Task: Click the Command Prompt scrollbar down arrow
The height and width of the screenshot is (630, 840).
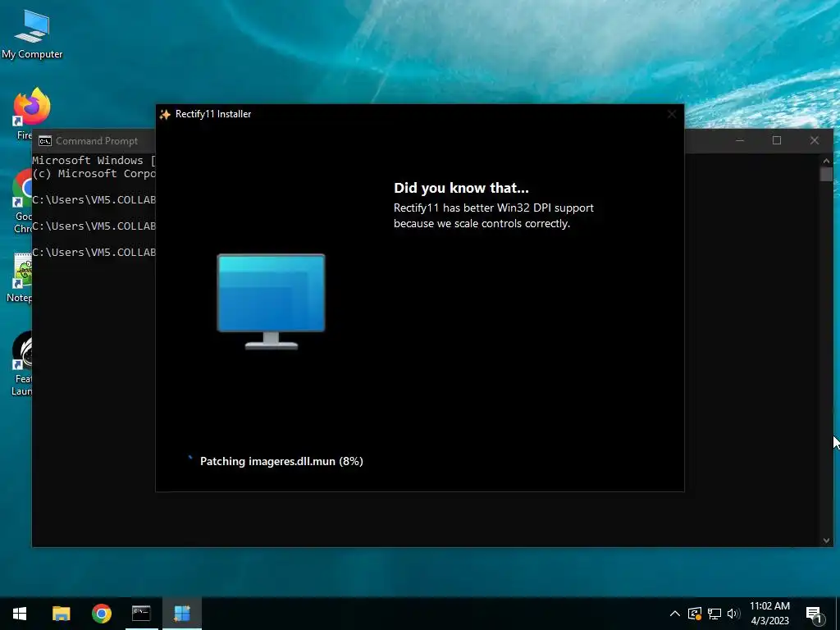Action: 826,541
